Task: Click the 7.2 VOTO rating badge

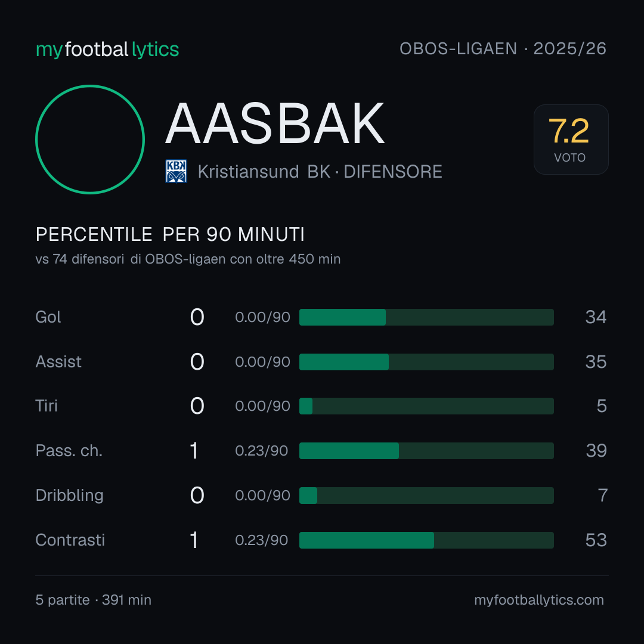Action: click(x=571, y=140)
